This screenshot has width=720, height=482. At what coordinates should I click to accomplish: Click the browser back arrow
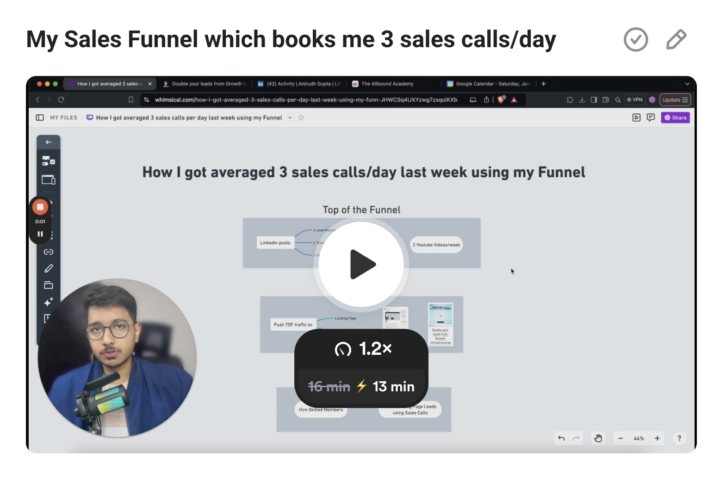38,100
